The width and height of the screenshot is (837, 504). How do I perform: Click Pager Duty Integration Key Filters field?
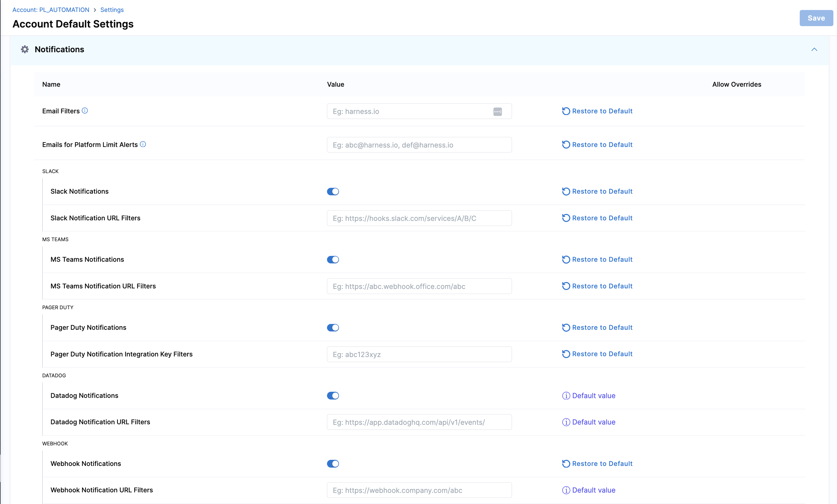coord(419,354)
